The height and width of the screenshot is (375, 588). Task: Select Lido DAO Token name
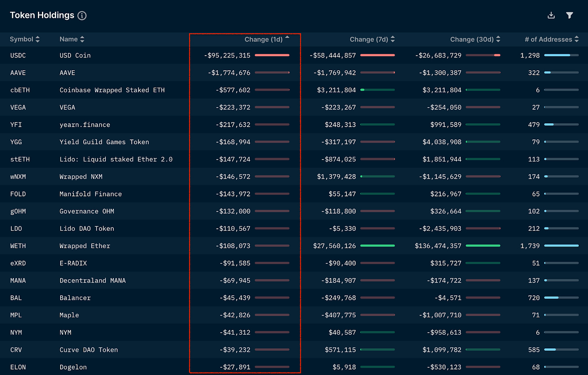point(87,229)
